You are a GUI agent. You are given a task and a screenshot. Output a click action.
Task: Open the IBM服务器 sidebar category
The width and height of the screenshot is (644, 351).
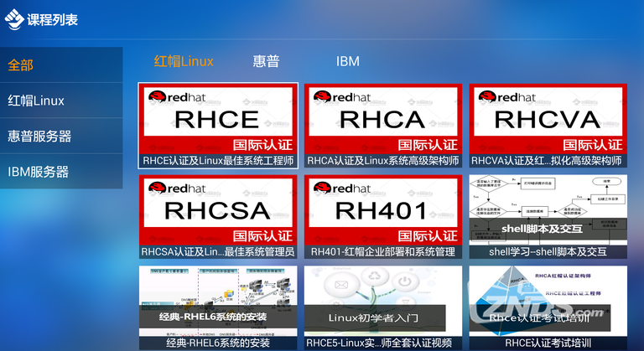pos(61,172)
